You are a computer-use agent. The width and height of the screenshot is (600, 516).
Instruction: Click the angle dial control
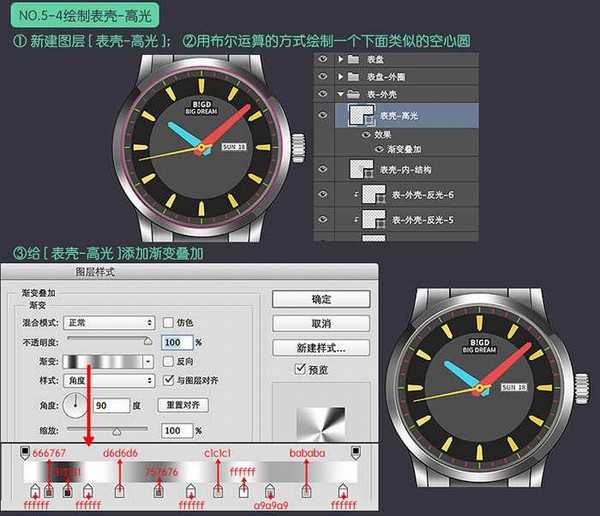pos(76,405)
